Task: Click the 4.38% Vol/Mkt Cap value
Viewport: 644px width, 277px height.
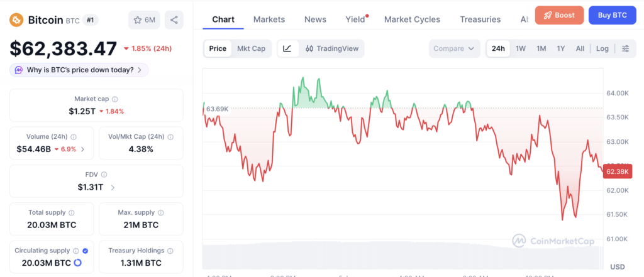Action: pyautogui.click(x=141, y=149)
